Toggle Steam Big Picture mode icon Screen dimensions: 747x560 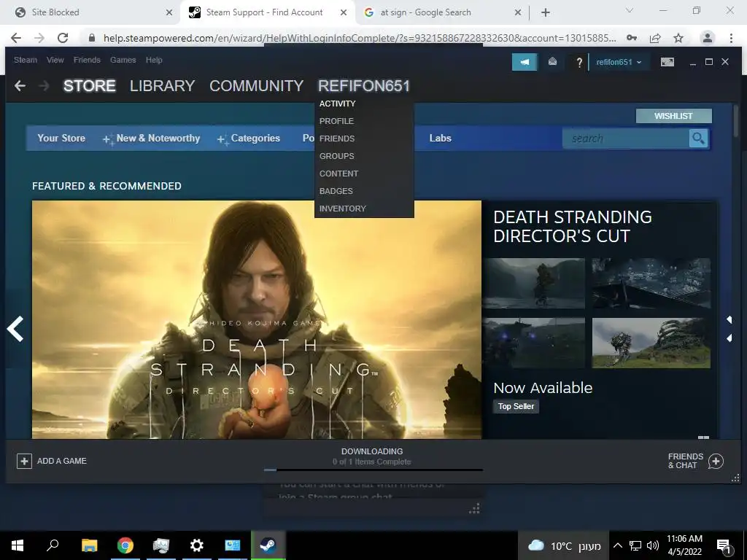[667, 62]
